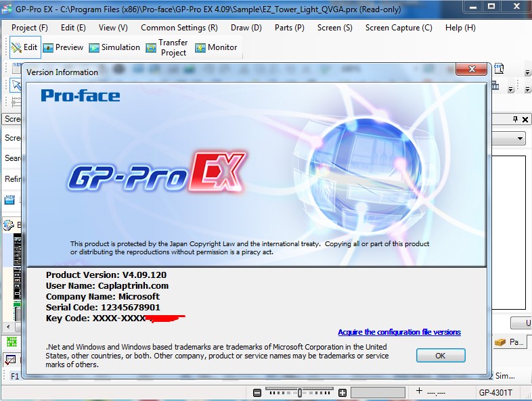
Task: Click the U button in right panel
Action: coord(521,323)
